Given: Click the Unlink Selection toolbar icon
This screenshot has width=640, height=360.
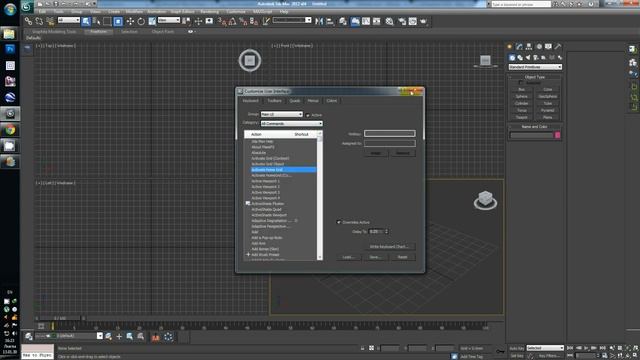Looking at the screenshot, I should coord(39,21).
